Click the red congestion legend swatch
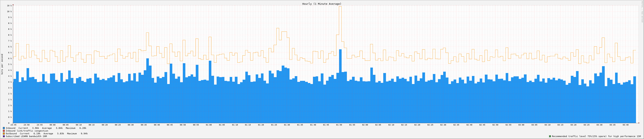644x139 pixels. [4, 131]
